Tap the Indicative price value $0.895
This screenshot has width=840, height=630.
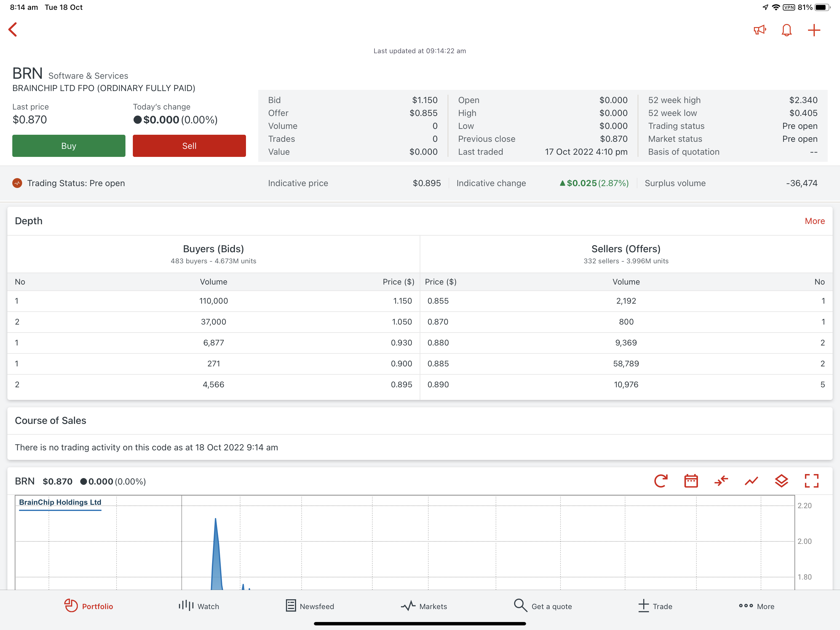tap(427, 183)
